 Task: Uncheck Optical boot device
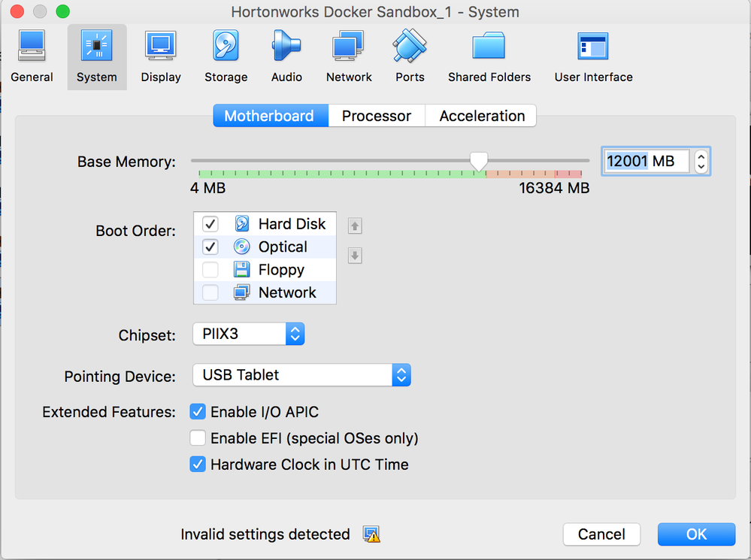pos(210,247)
